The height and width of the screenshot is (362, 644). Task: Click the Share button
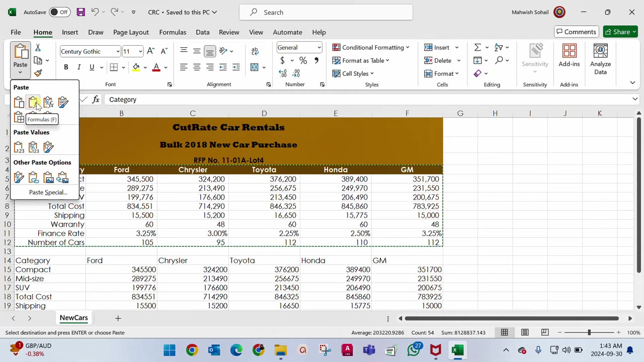point(621,32)
